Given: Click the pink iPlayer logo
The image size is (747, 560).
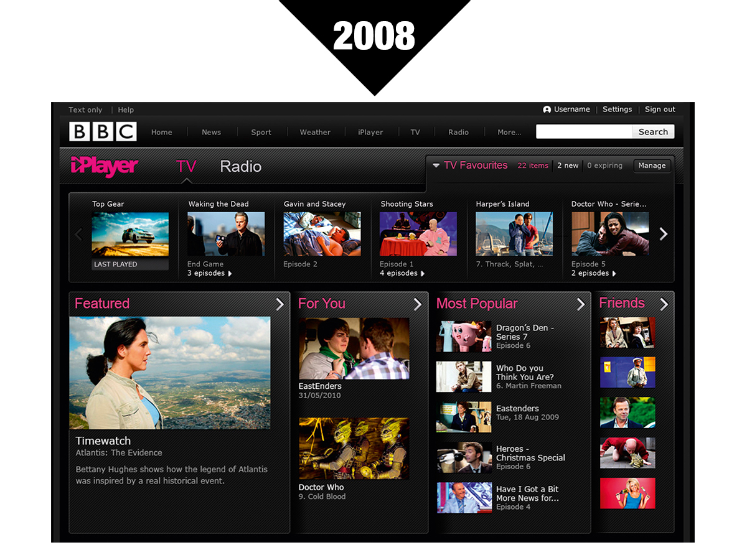Looking at the screenshot, I should (x=105, y=166).
